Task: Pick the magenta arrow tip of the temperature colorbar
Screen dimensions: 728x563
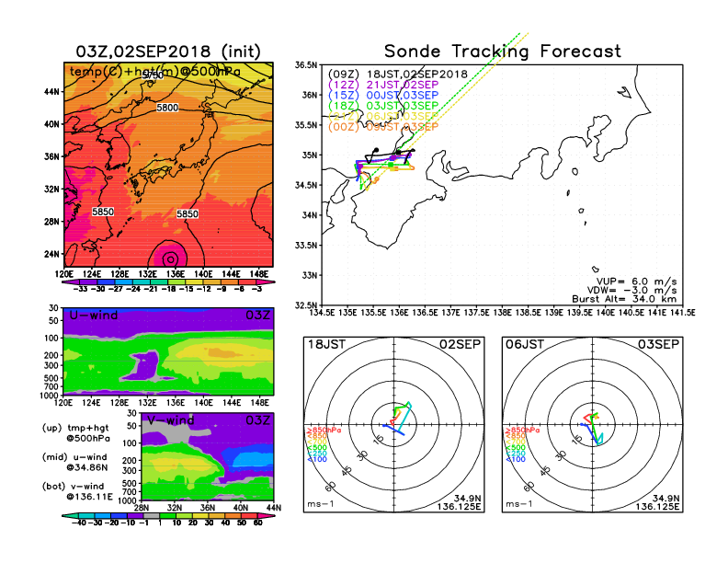Action: (267, 282)
